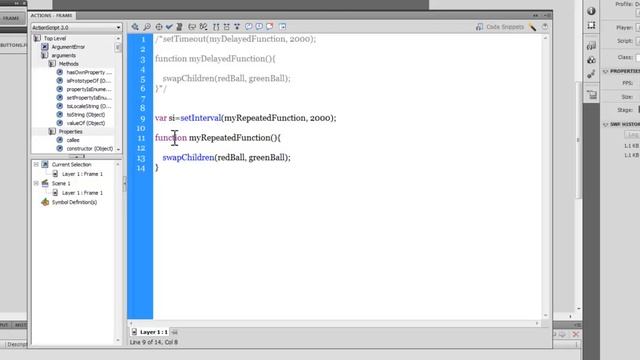The height and width of the screenshot is (360, 640).
Task: Select constructor (Object) property
Action: 89,149
